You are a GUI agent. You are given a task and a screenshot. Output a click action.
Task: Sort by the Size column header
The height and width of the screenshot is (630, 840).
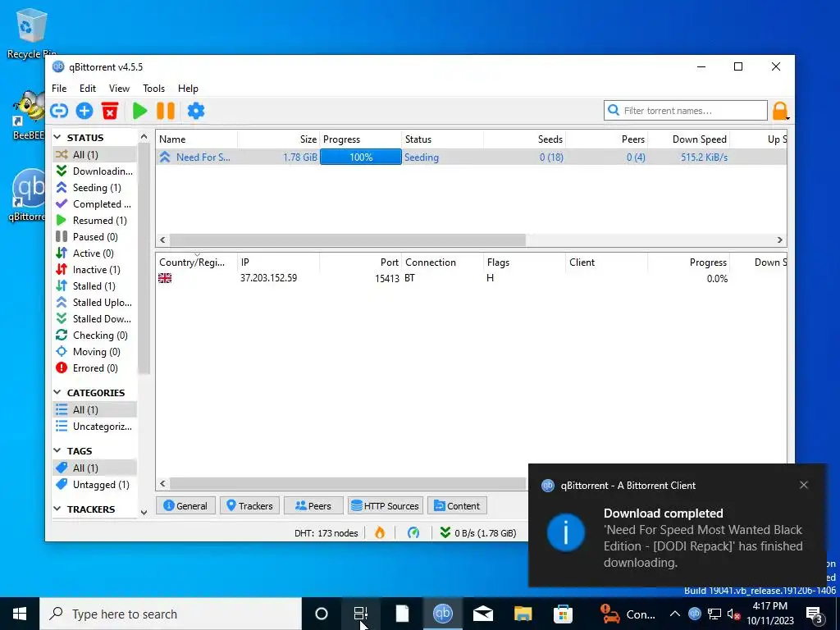(279, 139)
